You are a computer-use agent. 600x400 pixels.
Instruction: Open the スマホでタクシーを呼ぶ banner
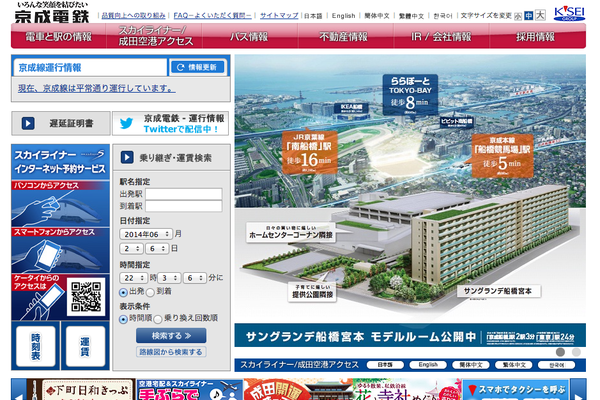(x=516, y=389)
